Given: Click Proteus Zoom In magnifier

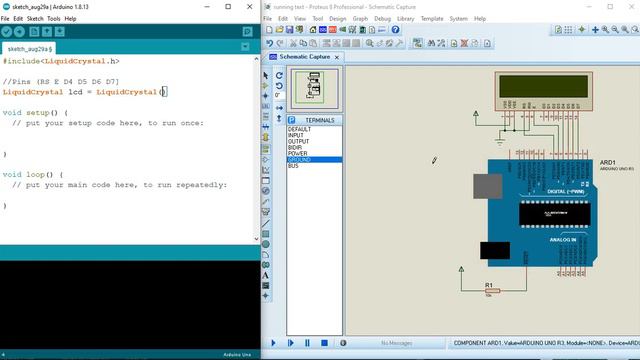Looking at the screenshot, I should (x=605, y=30).
